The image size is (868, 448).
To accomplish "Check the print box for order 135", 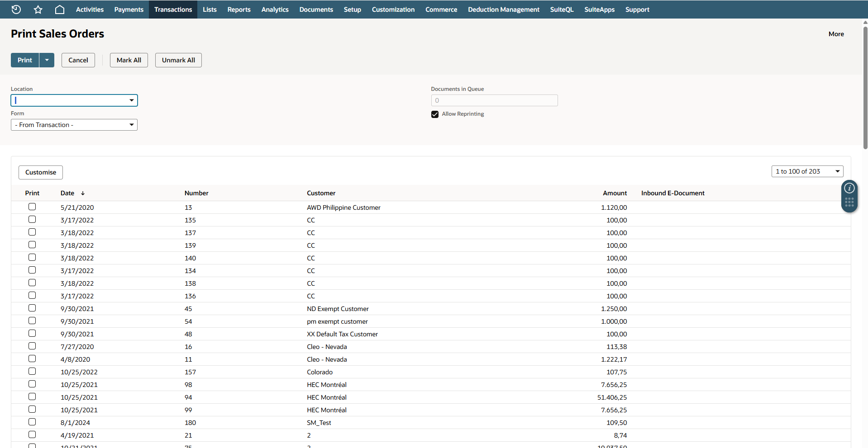I will point(32,219).
